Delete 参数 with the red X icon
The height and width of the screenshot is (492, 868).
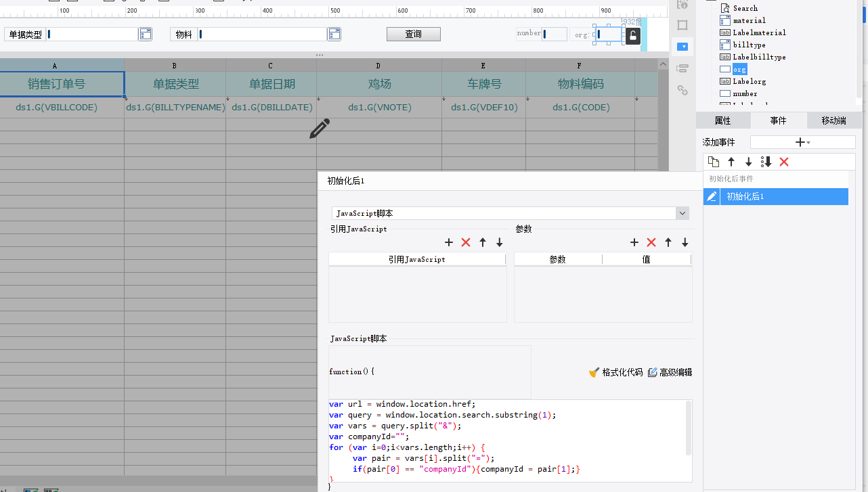[x=651, y=242]
